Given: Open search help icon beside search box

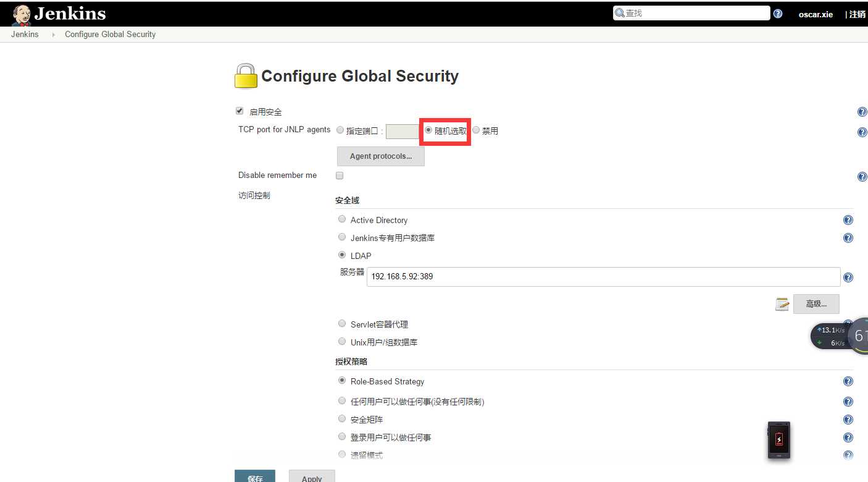Looking at the screenshot, I should (x=778, y=14).
